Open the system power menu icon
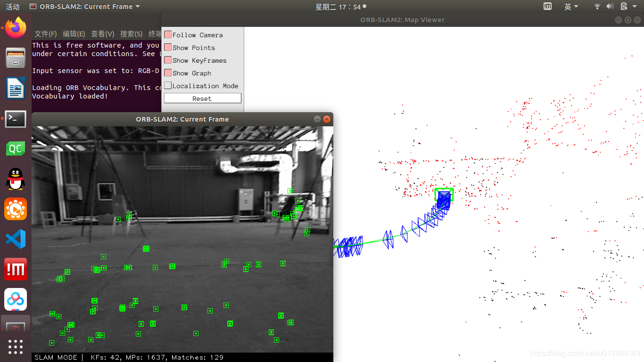The width and height of the screenshot is (644, 362). click(624, 7)
